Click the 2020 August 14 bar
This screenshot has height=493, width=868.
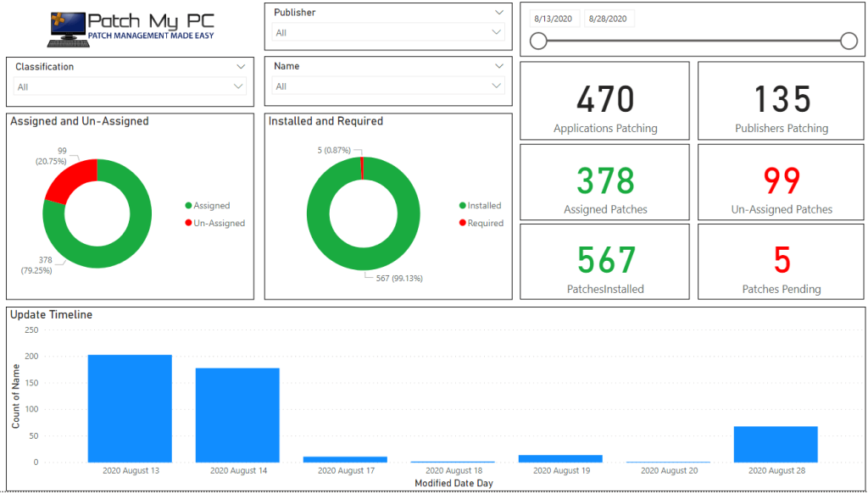click(237, 415)
